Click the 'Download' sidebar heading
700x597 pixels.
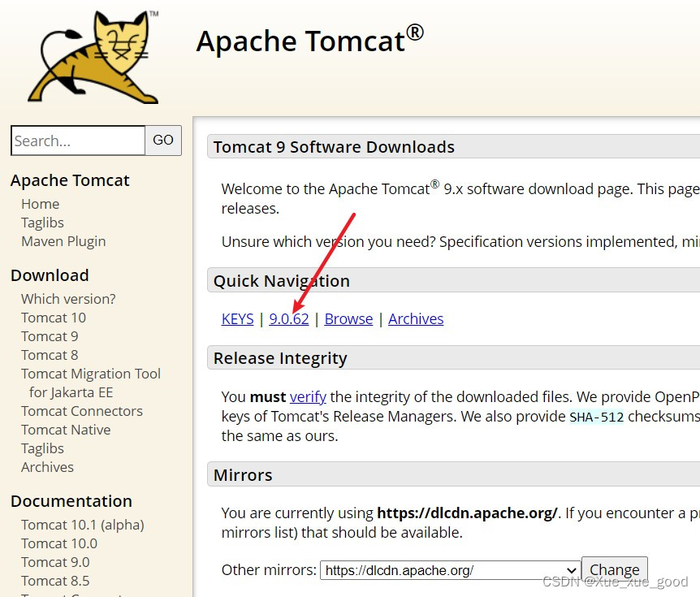(x=50, y=275)
